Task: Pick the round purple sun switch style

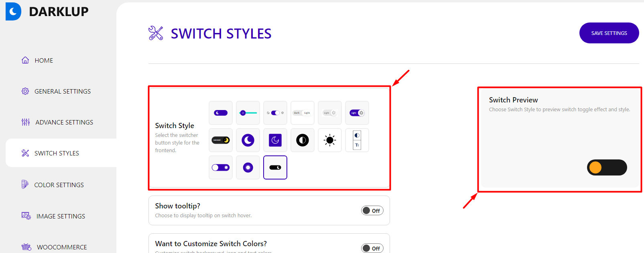Action: [x=248, y=167]
